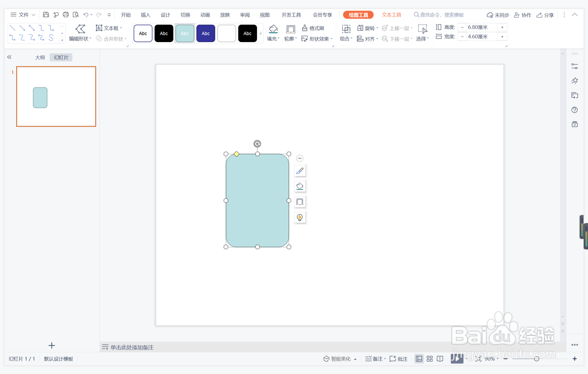Screen dimensions: 588x374
Task: Click the lightbulb idea icon beside shape
Action: [x=300, y=218]
